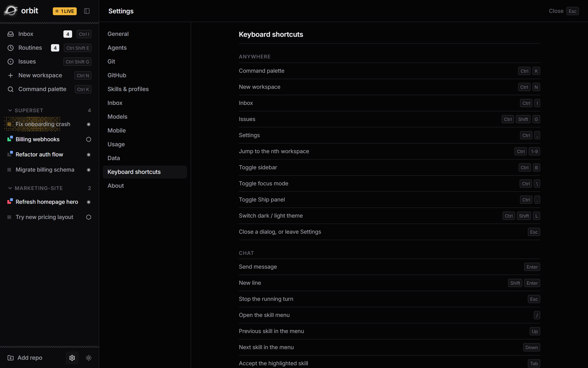Click the Inbox tray icon

pos(10,34)
